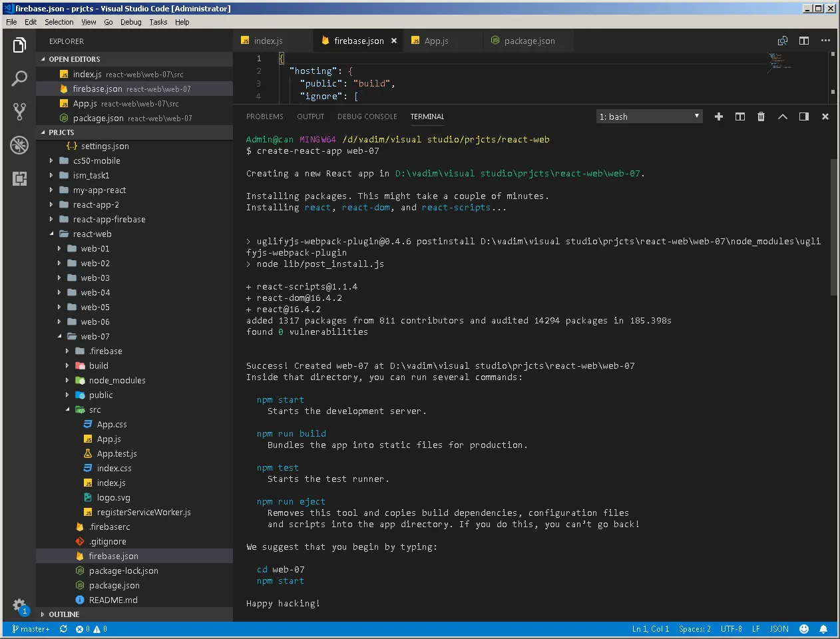This screenshot has width=840, height=639.
Task: Open the Extensions view icon
Action: click(19, 178)
